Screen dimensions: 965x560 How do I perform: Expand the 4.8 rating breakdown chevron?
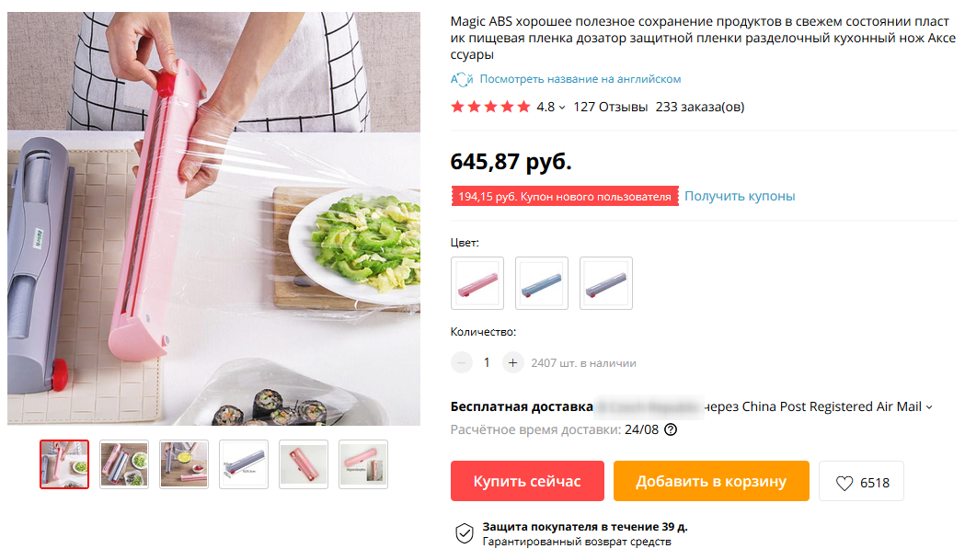[x=562, y=108]
